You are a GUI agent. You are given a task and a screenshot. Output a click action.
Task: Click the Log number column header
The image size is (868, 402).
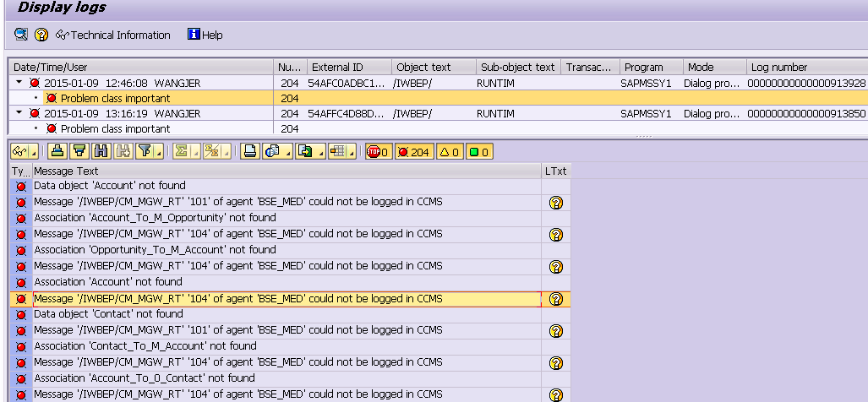tap(807, 67)
